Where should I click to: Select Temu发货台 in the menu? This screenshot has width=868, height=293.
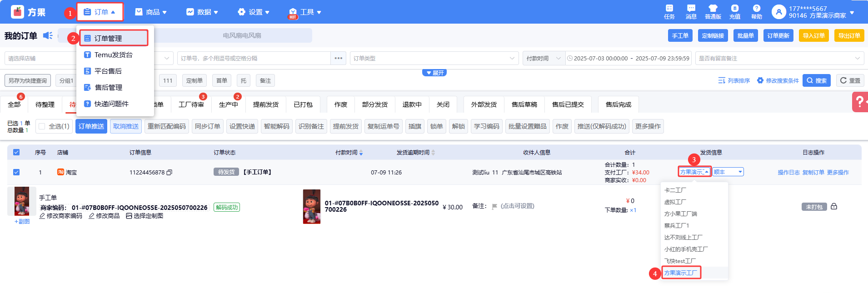108,55
